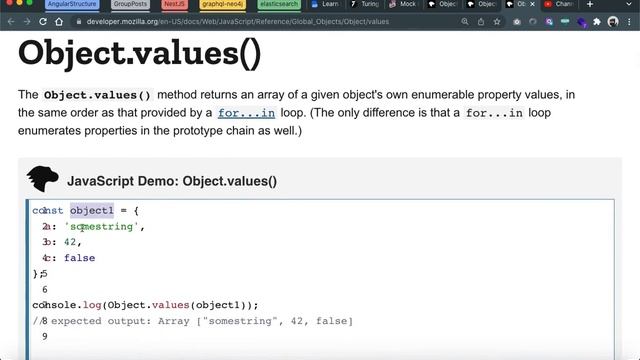Open a new browser tab
The image size is (640, 360).
click(x=589, y=4)
